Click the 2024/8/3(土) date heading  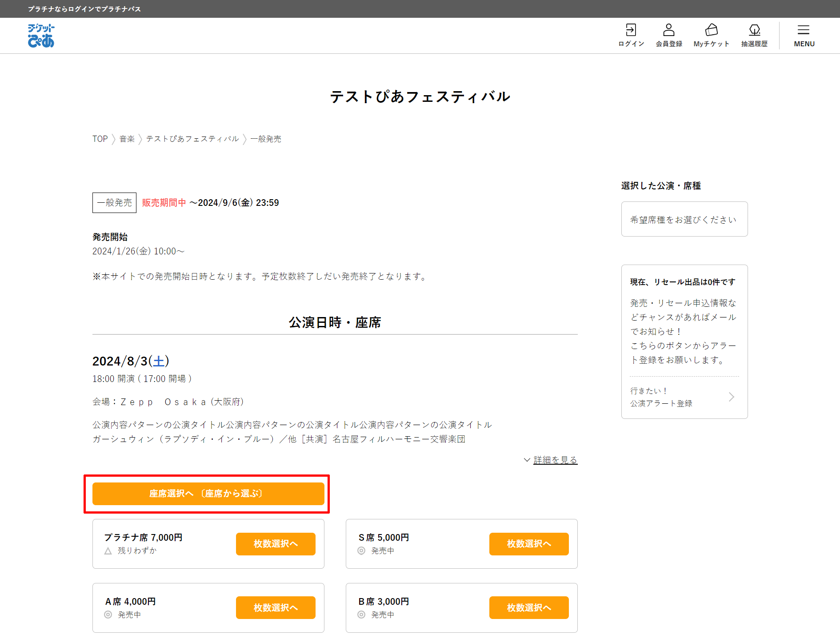point(131,361)
